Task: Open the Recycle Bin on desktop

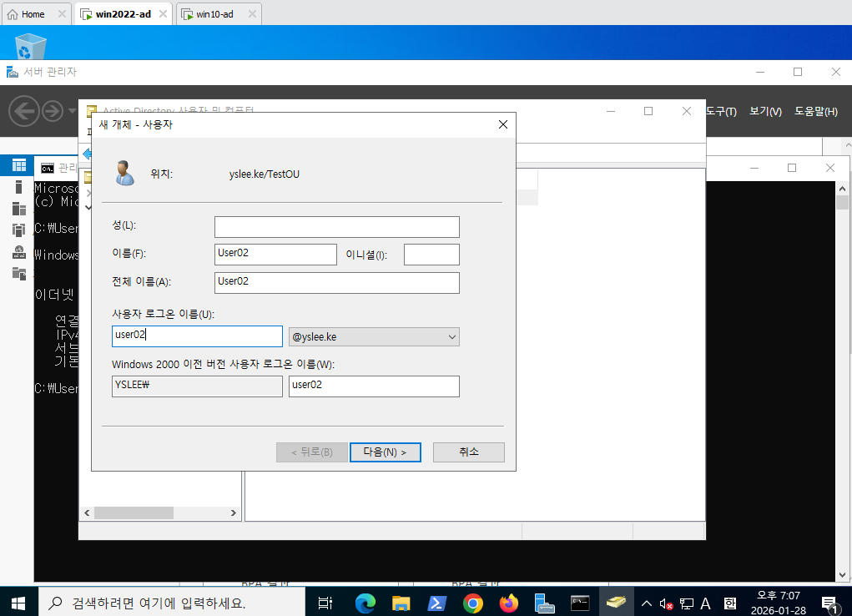Action: tap(30, 46)
